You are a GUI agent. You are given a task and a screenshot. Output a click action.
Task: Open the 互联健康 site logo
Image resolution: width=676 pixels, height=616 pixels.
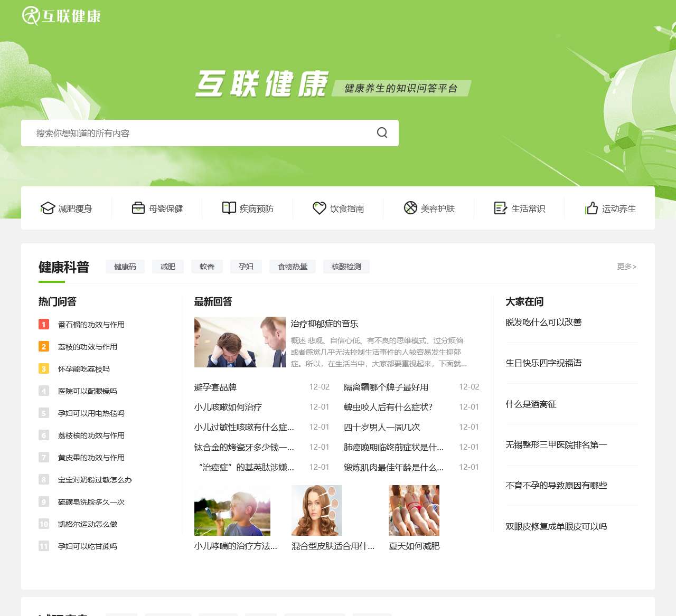(x=61, y=16)
